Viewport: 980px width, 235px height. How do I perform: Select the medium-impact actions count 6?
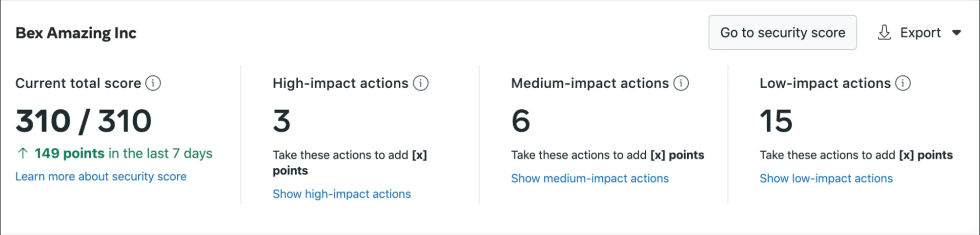521,121
